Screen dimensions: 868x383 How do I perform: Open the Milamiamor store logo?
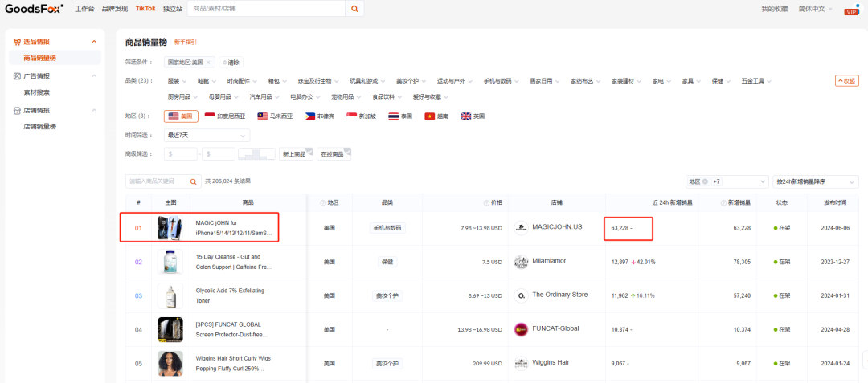(x=521, y=262)
